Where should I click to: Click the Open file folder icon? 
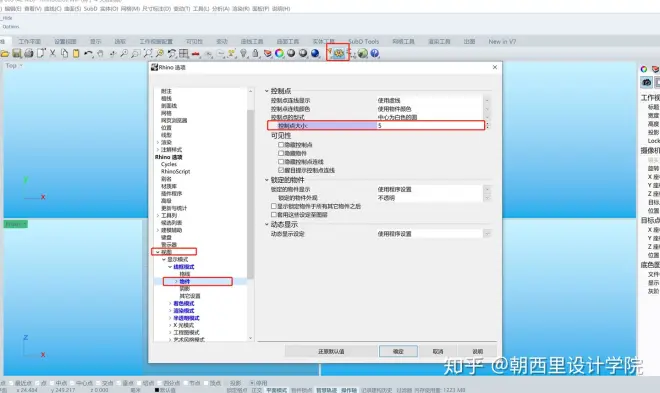[5, 53]
